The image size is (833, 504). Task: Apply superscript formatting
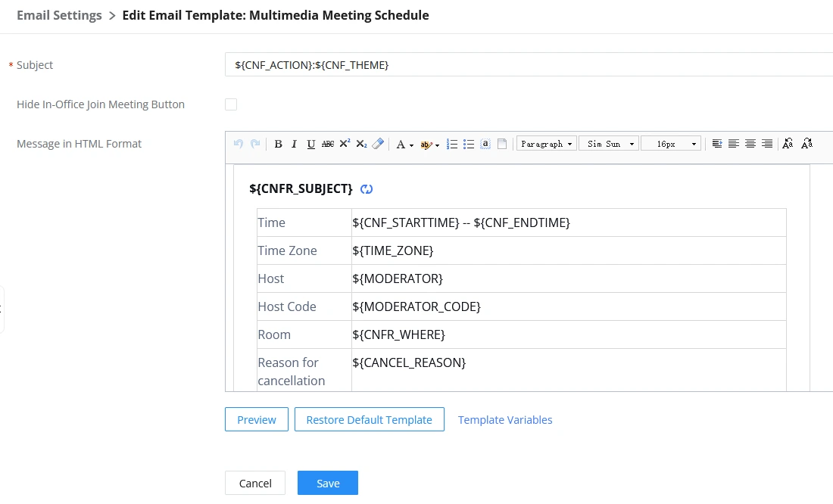coord(345,143)
